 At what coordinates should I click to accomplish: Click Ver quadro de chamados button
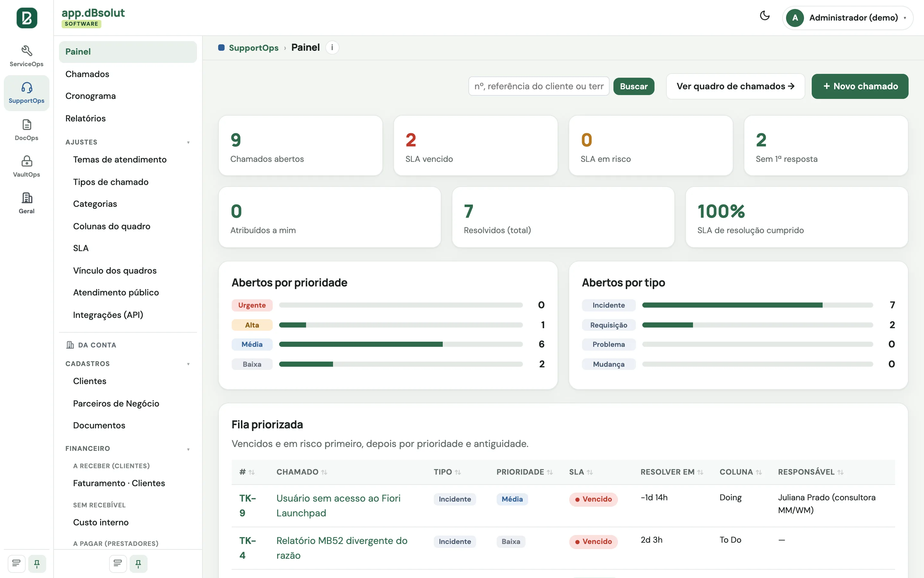coord(735,86)
